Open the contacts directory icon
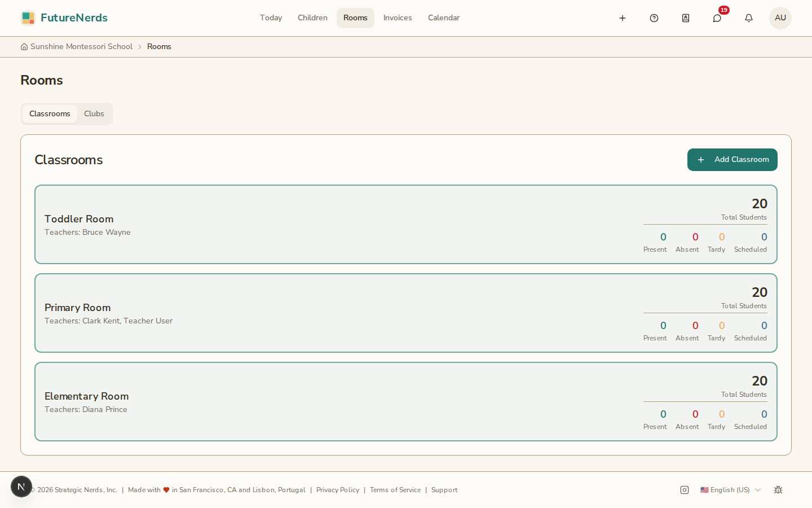This screenshot has height=508, width=812. (x=686, y=18)
